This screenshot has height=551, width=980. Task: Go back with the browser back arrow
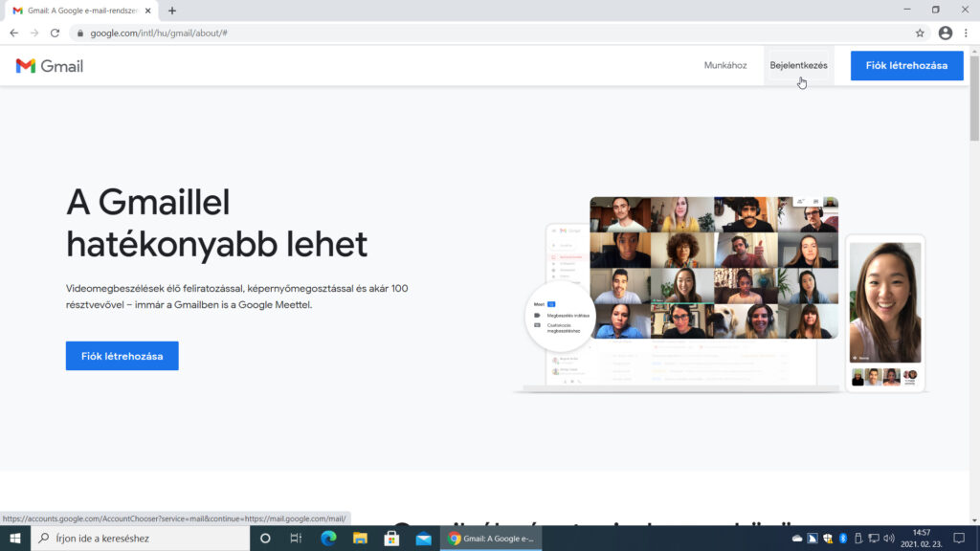tap(13, 33)
